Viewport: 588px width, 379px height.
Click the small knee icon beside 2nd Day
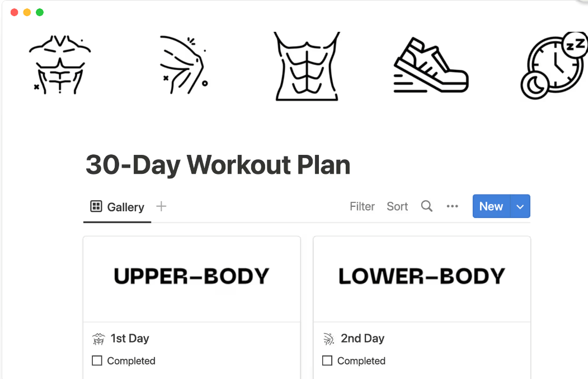coord(328,339)
